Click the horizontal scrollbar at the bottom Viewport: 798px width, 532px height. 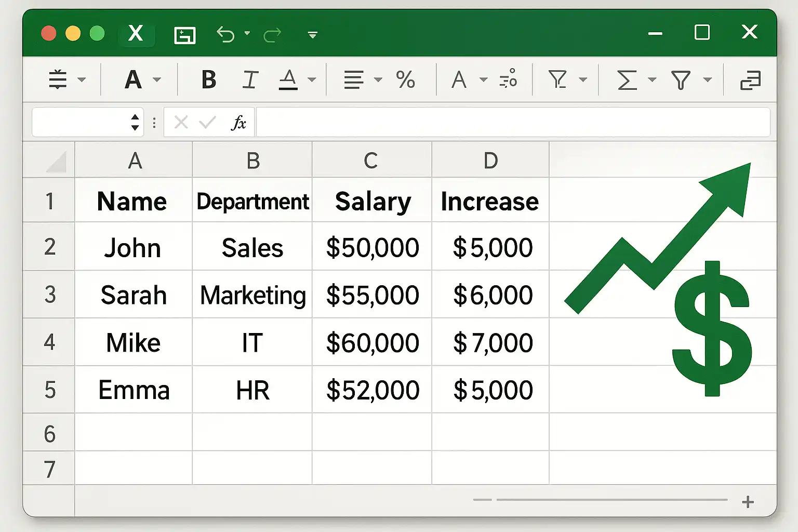pos(611,500)
